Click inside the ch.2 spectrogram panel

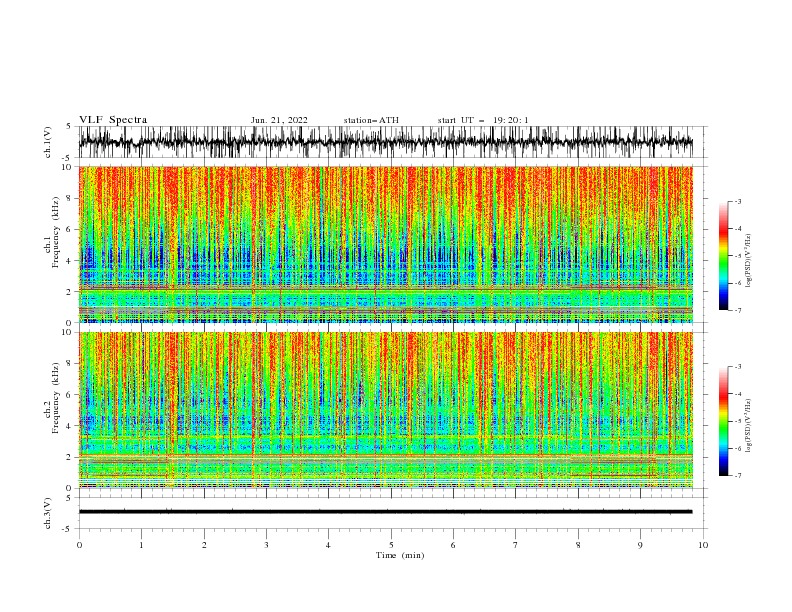tap(393, 410)
